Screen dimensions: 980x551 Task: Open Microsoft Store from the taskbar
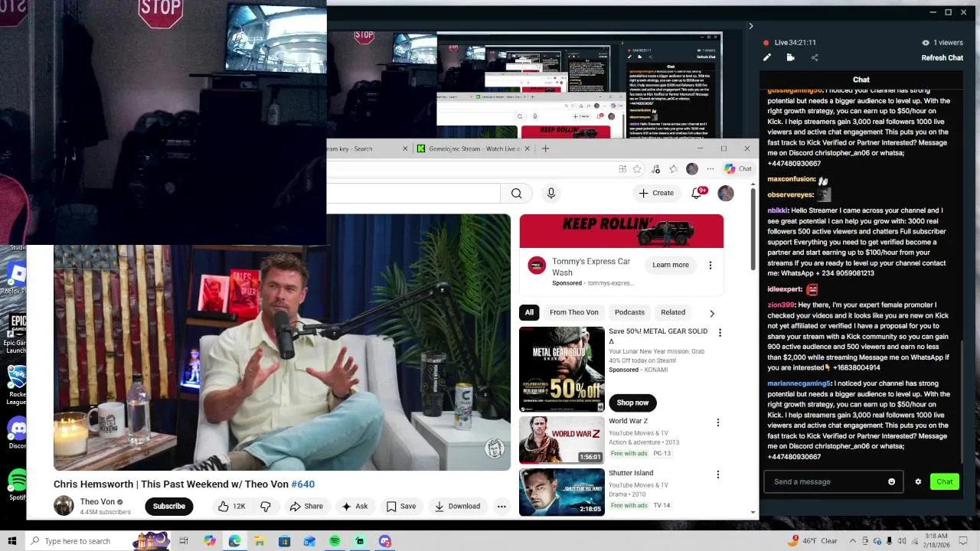pyautogui.click(x=284, y=541)
